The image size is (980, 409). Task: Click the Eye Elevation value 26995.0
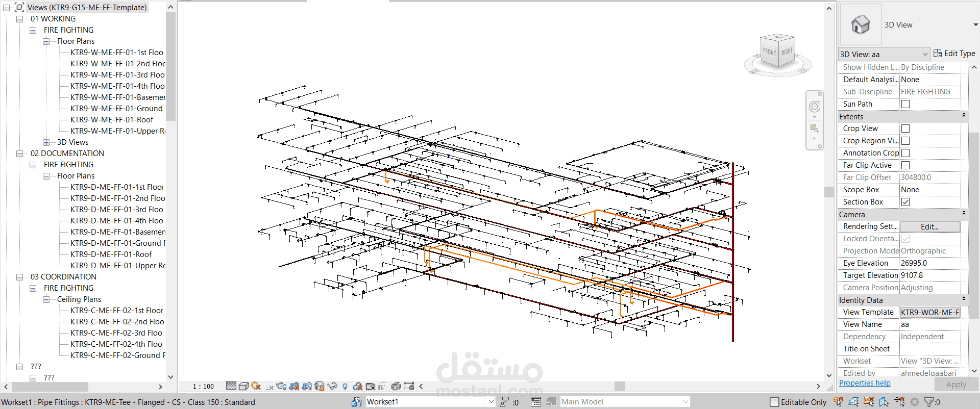point(930,263)
